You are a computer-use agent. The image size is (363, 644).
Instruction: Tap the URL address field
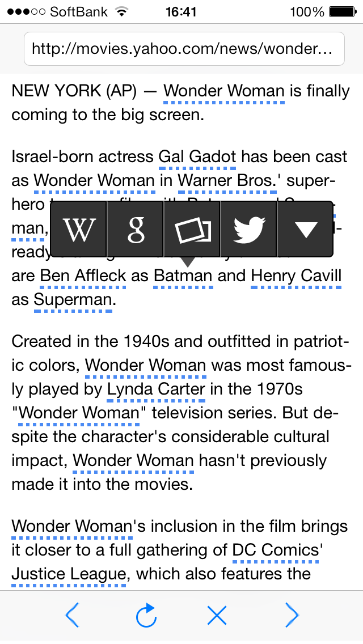(x=184, y=49)
